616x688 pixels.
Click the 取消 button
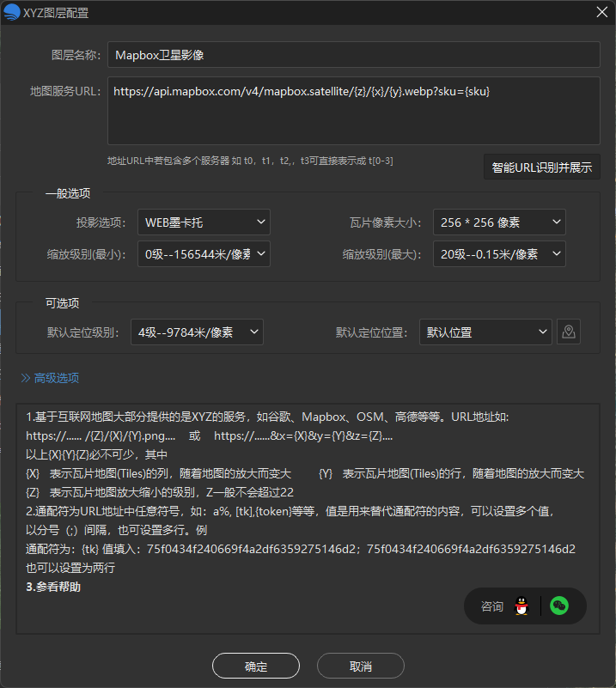tap(361, 666)
